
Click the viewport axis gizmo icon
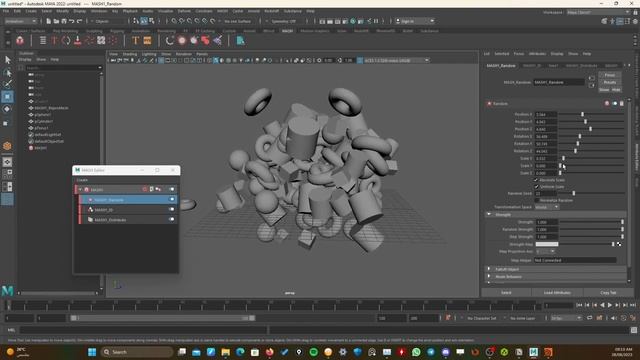[x=118, y=285]
